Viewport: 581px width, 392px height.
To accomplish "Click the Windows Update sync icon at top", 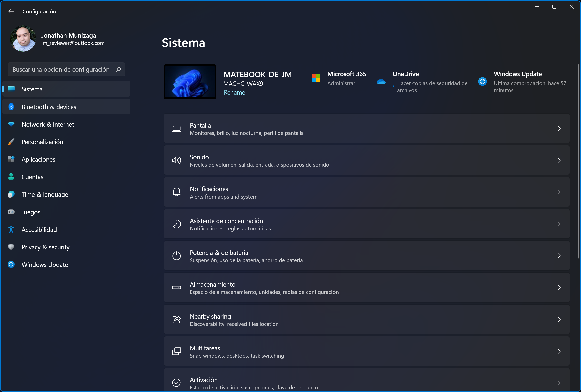I will [x=482, y=82].
